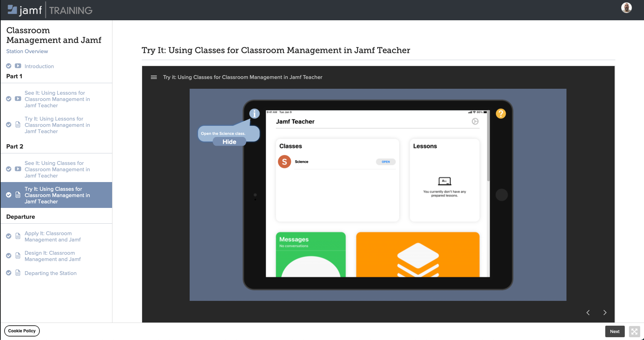Click the blue info icon beside the iPad
Image resolution: width=644 pixels, height=340 pixels.
coord(255,114)
